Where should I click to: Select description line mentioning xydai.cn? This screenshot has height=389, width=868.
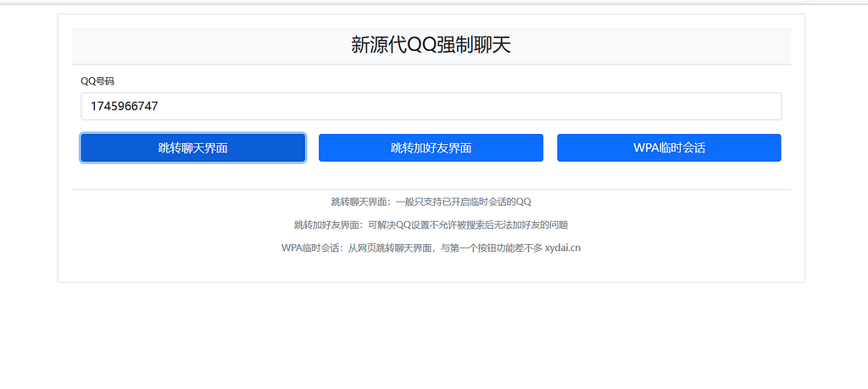point(431,248)
